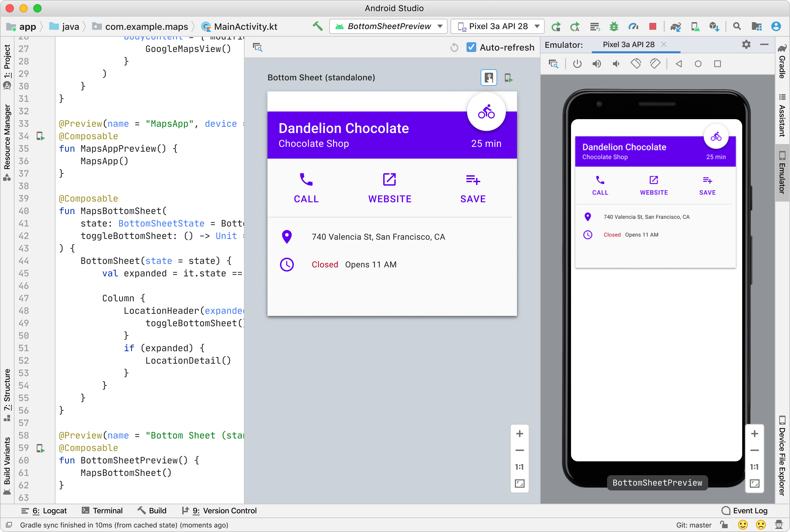Image resolution: width=790 pixels, height=532 pixels.
Task: Click the preview refresh circular arrow icon
Action: (455, 47)
